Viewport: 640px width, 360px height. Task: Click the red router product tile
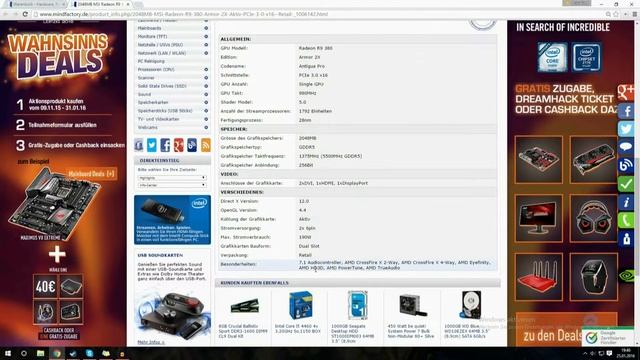(539, 276)
